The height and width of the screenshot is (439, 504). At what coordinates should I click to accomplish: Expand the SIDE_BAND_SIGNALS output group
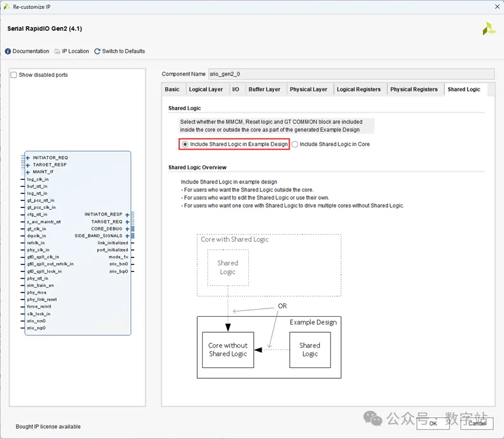coord(127,236)
